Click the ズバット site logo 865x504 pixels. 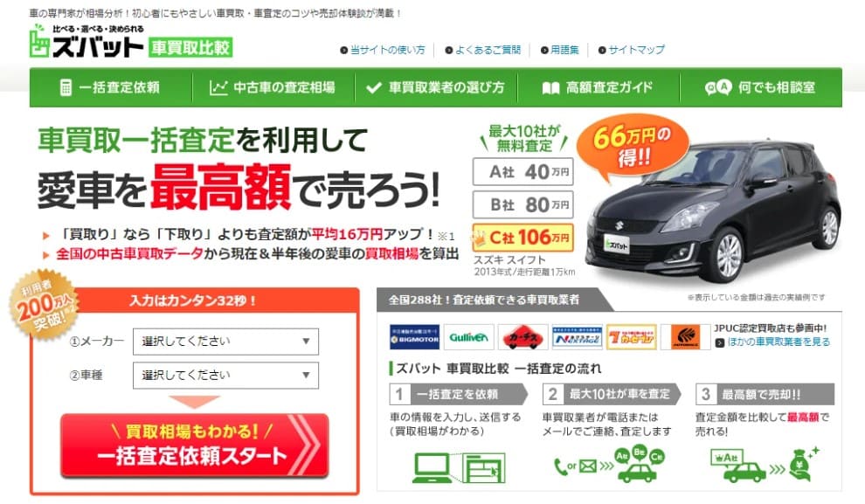click(131, 41)
